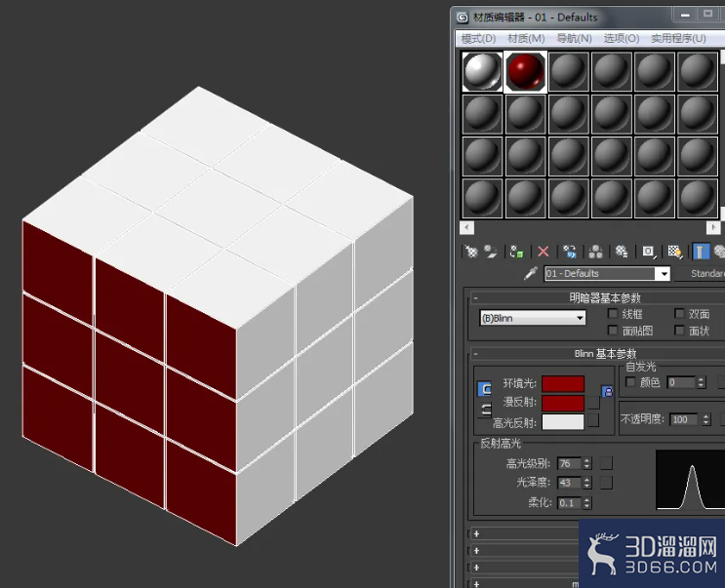
Task: Click the specular (高光反射) map button
Action: pos(593,420)
